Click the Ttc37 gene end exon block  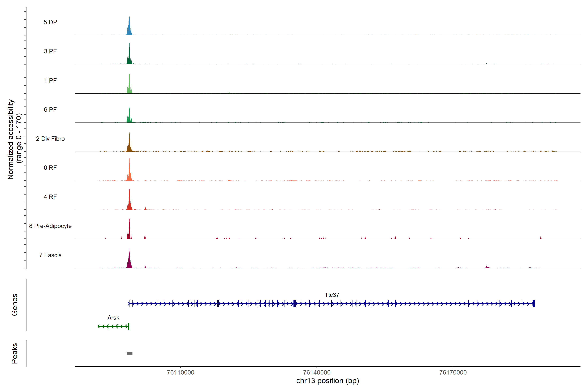534,303
